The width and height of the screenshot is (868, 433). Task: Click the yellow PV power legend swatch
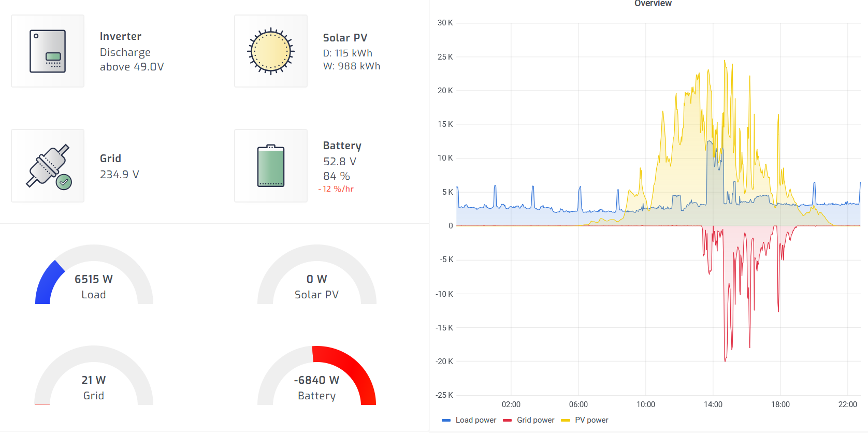pos(566,420)
